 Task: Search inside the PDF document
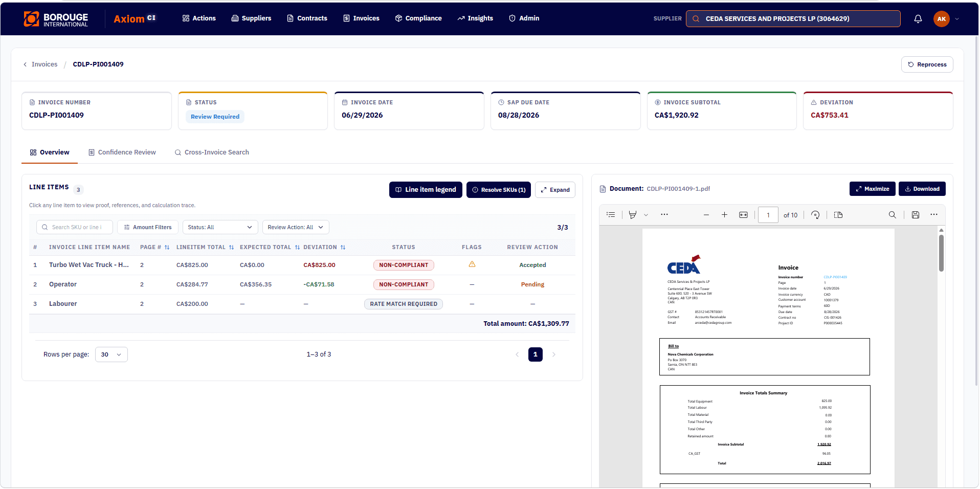[893, 215]
